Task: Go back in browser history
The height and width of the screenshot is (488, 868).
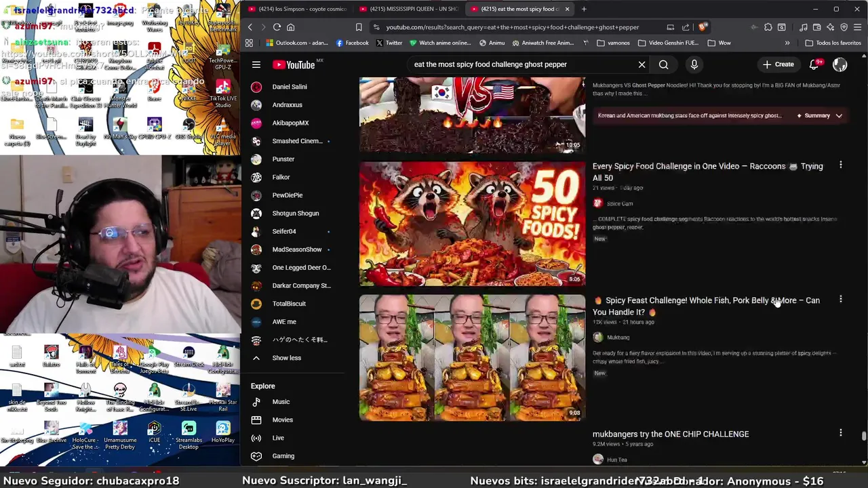Action: click(x=250, y=27)
